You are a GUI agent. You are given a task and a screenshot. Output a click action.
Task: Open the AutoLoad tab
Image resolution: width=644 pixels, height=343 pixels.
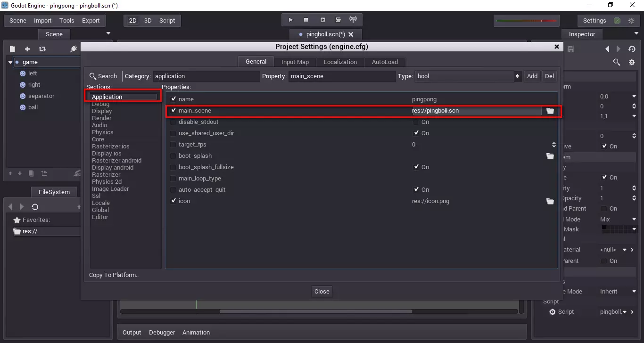coord(385,62)
